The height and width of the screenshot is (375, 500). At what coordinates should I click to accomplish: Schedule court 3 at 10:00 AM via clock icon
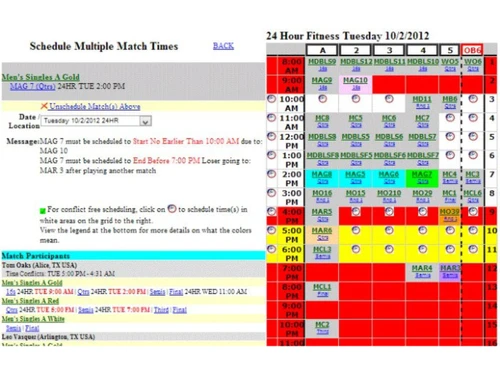[x=389, y=99]
